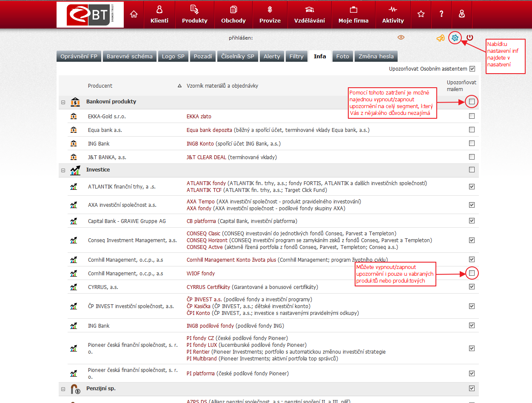532x403 pixels.
Task: Click the ČP INVEST row icon
Action: point(74,306)
